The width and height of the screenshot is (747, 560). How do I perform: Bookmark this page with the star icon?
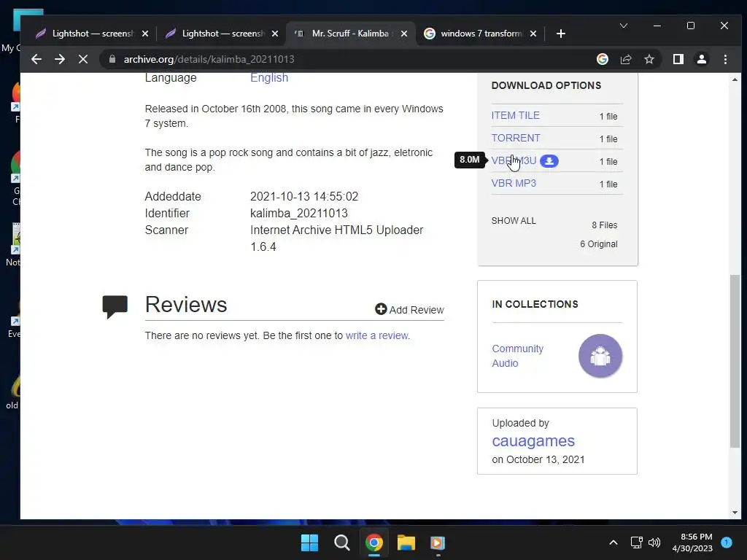[x=649, y=59]
